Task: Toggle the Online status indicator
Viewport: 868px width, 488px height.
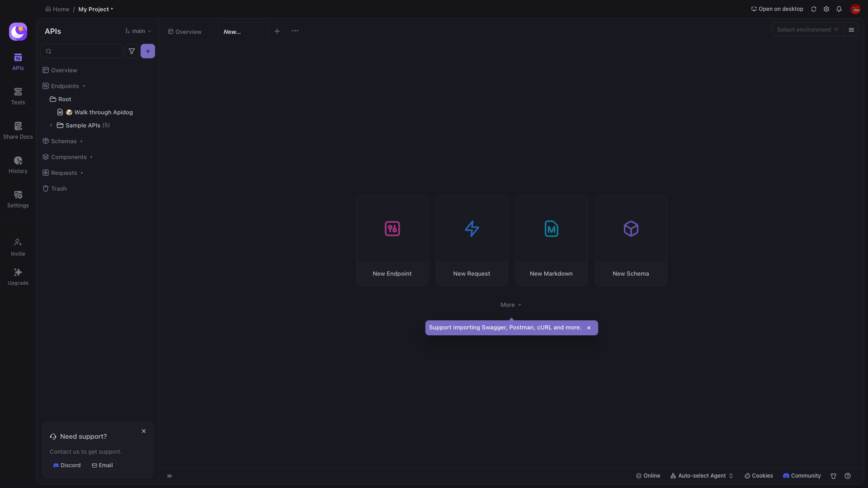Action: click(648, 475)
